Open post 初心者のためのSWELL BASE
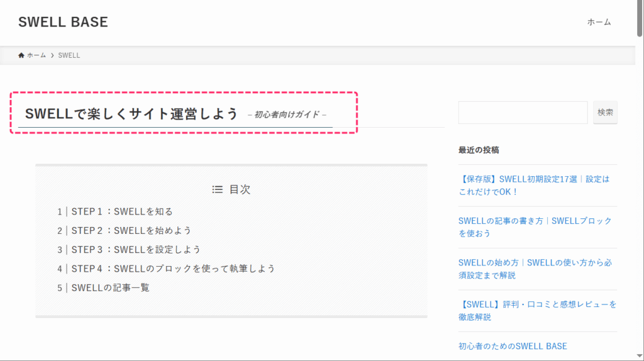 click(513, 346)
